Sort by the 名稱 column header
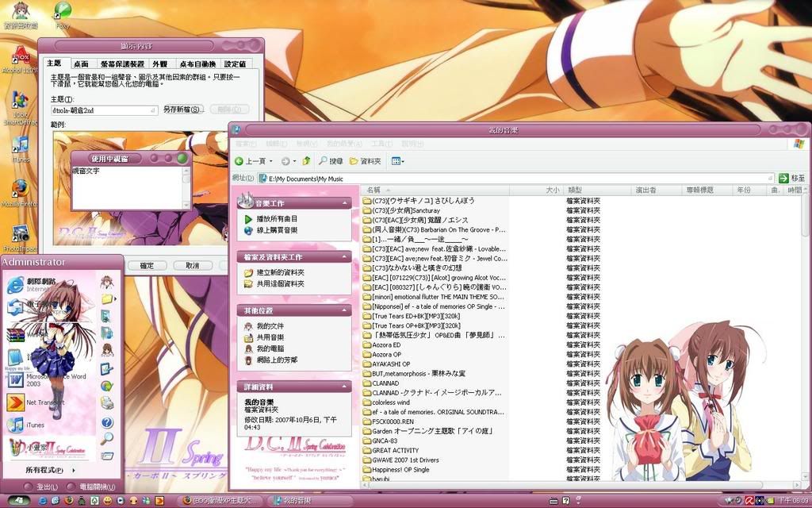The height and width of the screenshot is (508, 812). point(435,190)
